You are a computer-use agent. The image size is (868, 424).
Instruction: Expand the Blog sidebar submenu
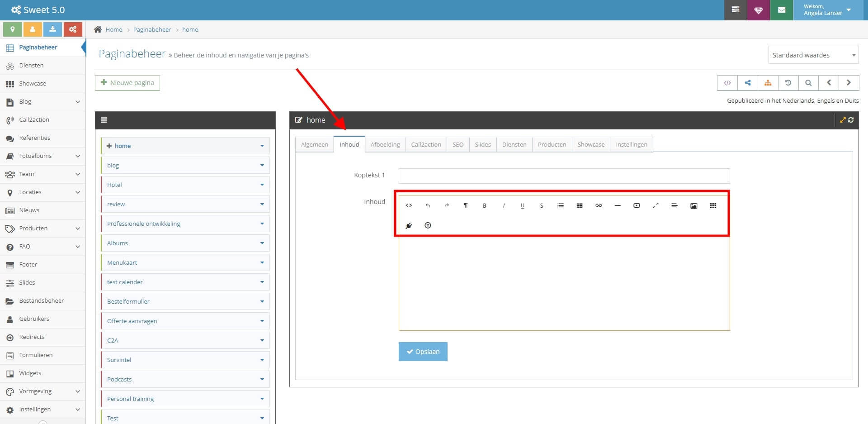(x=78, y=102)
